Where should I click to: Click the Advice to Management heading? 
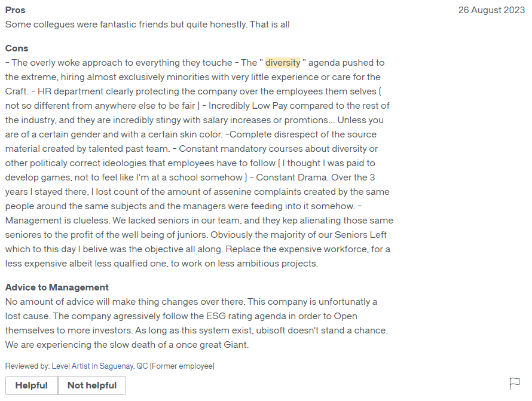57,287
